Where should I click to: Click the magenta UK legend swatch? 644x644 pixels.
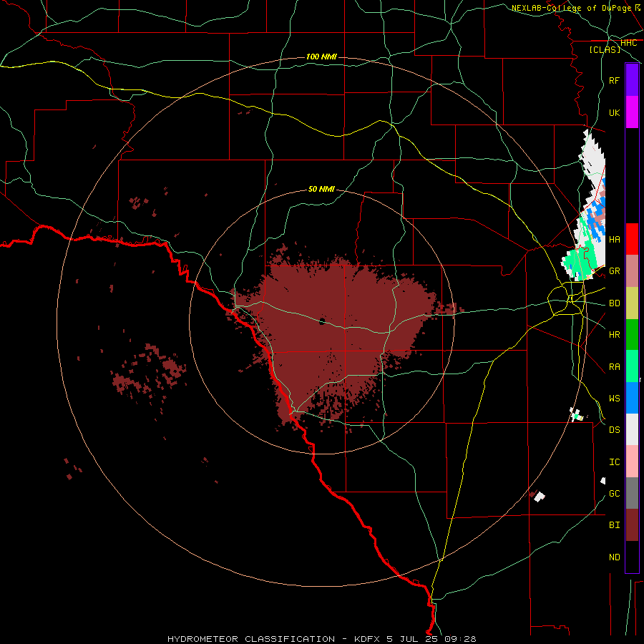coord(632,112)
